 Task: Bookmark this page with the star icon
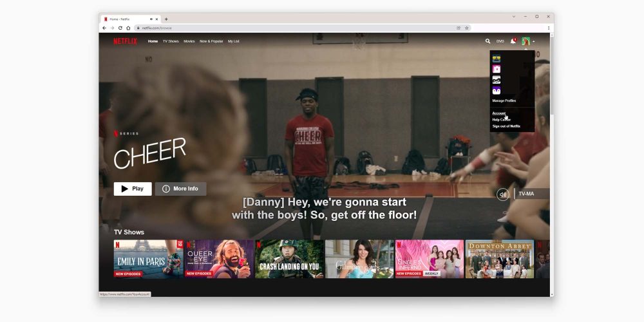(467, 28)
